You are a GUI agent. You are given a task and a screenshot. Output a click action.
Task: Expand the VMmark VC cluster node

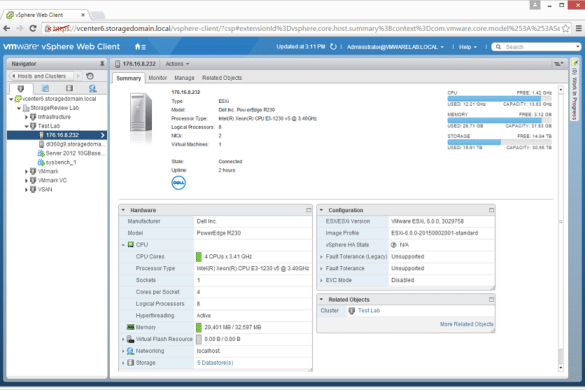pyautogui.click(x=26, y=181)
